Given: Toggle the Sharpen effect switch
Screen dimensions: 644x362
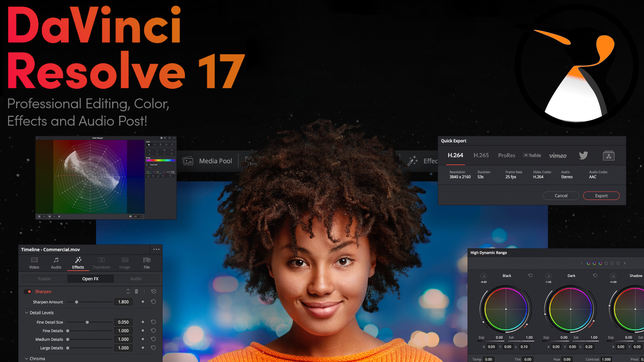Looking at the screenshot, I should tap(28, 292).
